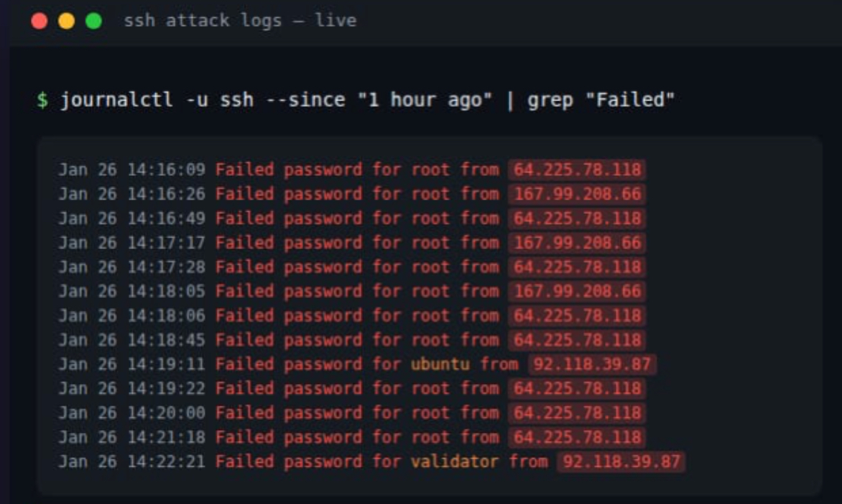Screen dimensions: 842x504
Task: Click the red close window button
Action: [x=40, y=21]
